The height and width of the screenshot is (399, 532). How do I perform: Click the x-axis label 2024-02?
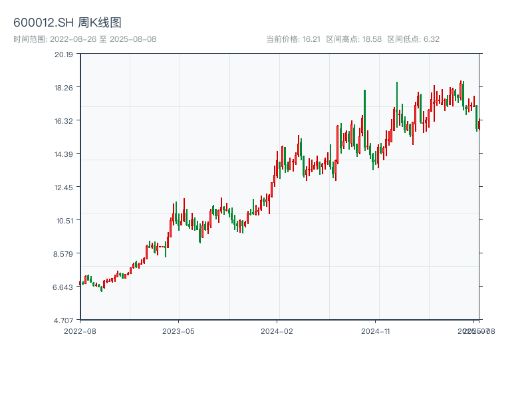pyautogui.click(x=277, y=331)
